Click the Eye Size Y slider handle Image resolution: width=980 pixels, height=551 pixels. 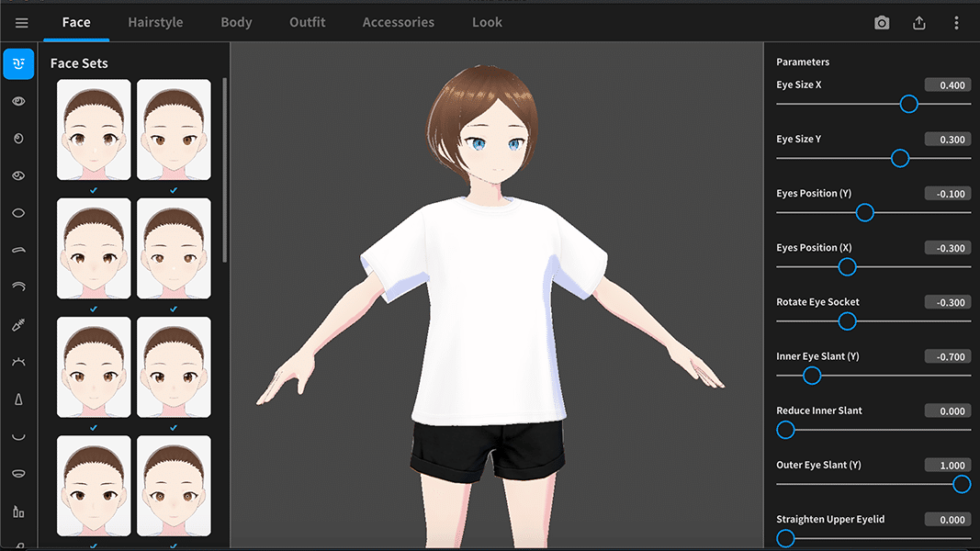click(x=900, y=159)
